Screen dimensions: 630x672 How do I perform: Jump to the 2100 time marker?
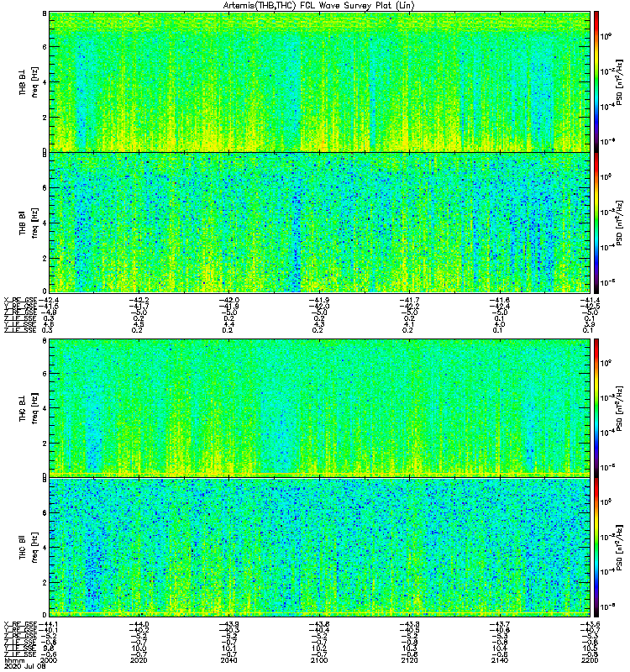click(318, 661)
